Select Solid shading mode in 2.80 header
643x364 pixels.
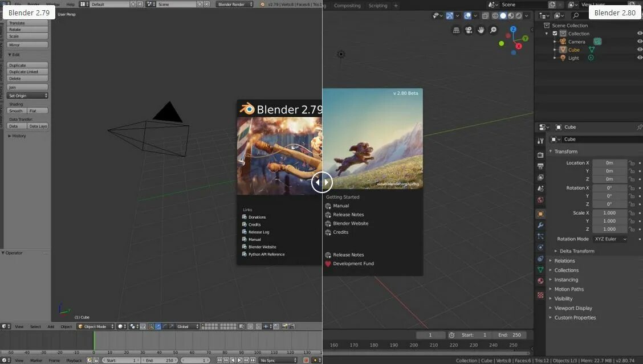click(503, 15)
